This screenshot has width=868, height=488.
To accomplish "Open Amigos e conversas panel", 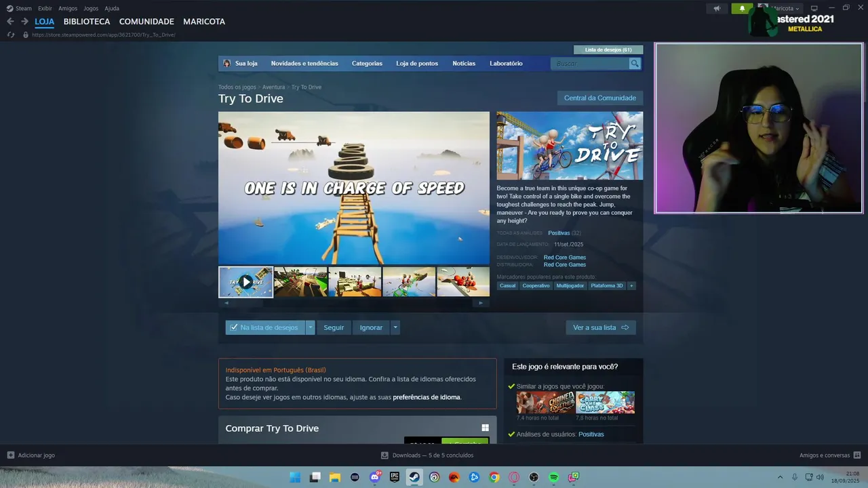I will tap(830, 455).
